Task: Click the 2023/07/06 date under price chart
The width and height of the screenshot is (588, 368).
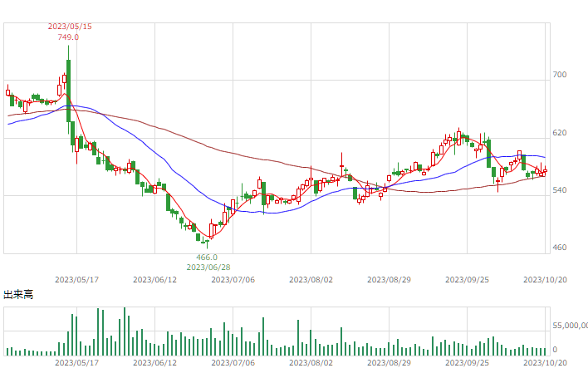Action: click(x=233, y=279)
